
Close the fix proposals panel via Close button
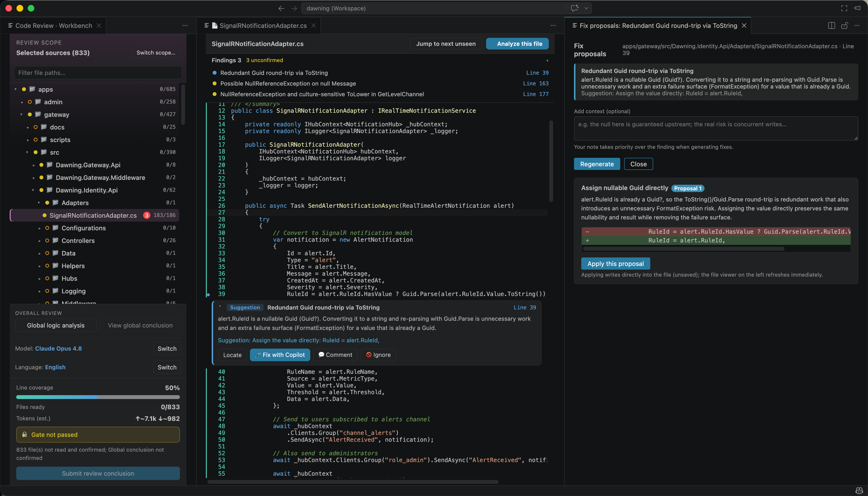(638, 164)
